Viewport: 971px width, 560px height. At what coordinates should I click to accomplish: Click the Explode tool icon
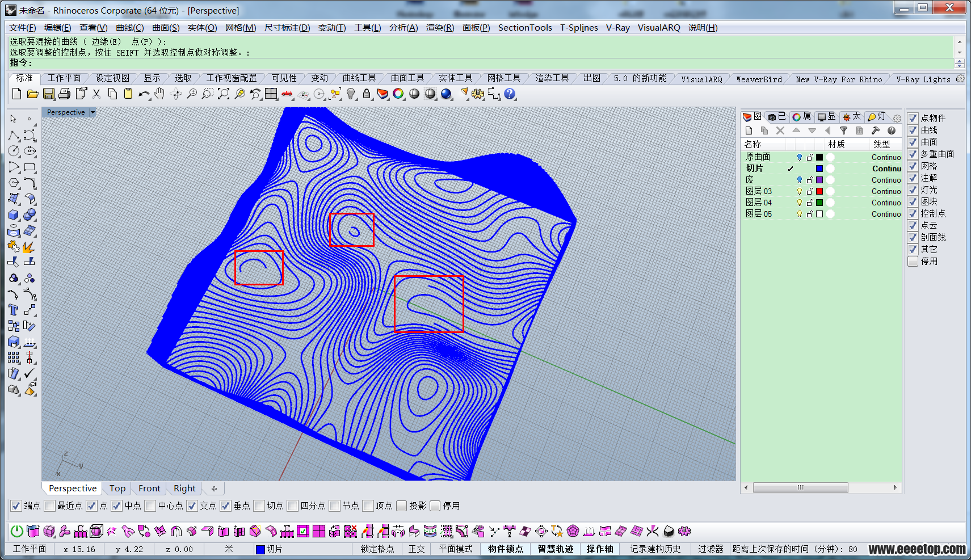(x=30, y=247)
